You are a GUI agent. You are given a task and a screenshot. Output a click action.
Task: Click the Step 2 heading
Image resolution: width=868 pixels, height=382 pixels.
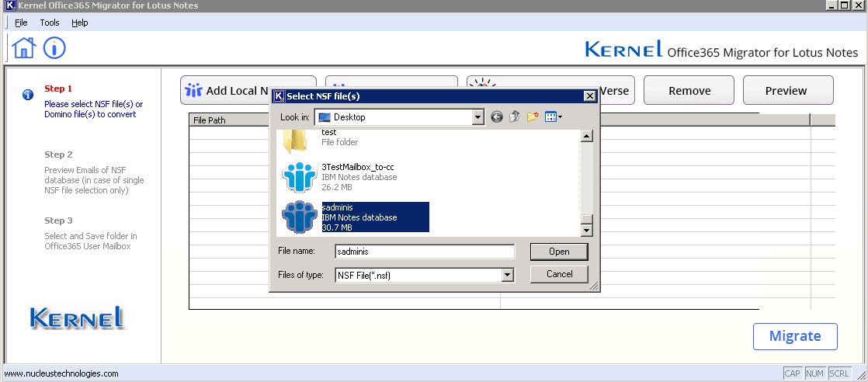pos(58,155)
